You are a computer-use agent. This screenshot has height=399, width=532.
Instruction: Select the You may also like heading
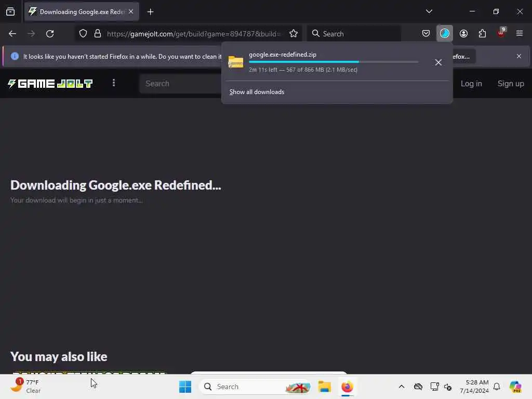click(x=59, y=356)
